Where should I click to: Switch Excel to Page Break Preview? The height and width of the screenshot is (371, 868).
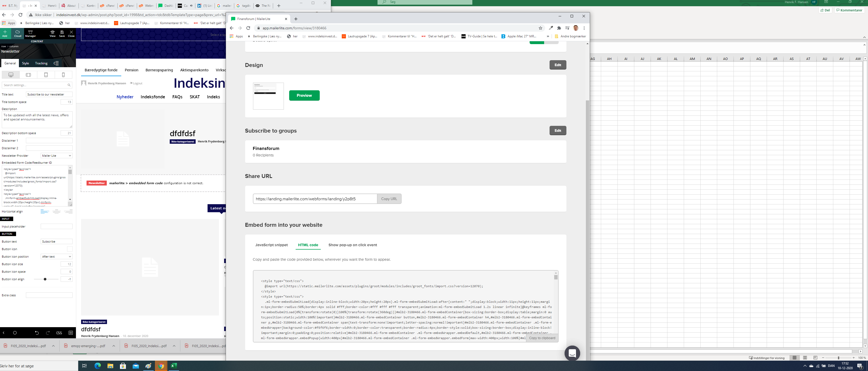815,358
